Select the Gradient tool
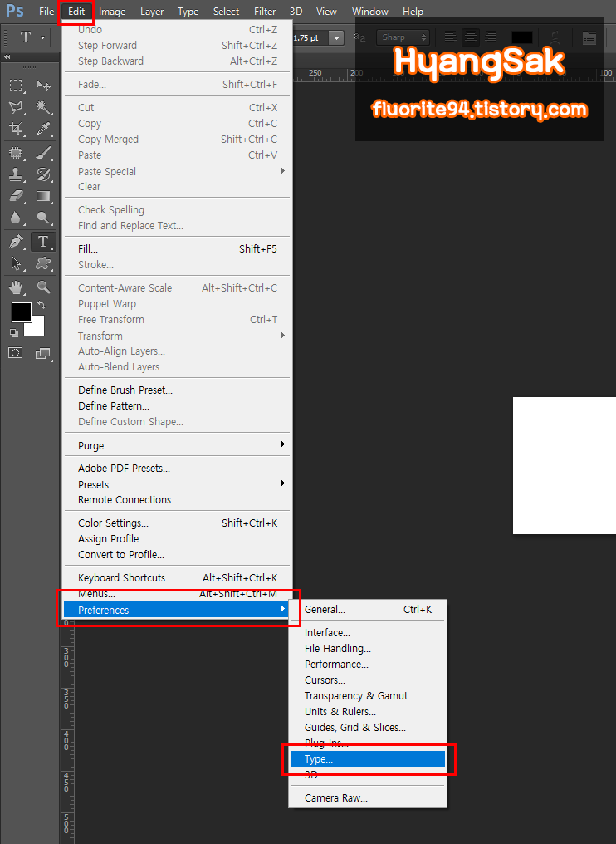 pyautogui.click(x=43, y=196)
